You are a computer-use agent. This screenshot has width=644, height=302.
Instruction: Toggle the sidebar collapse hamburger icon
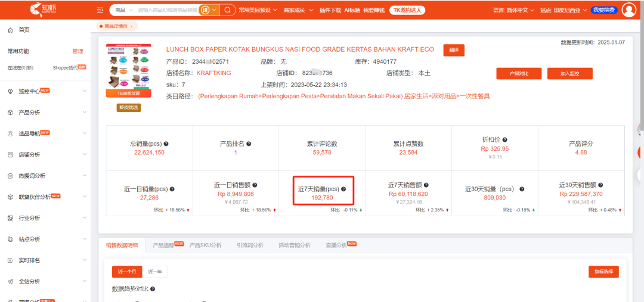(x=100, y=10)
